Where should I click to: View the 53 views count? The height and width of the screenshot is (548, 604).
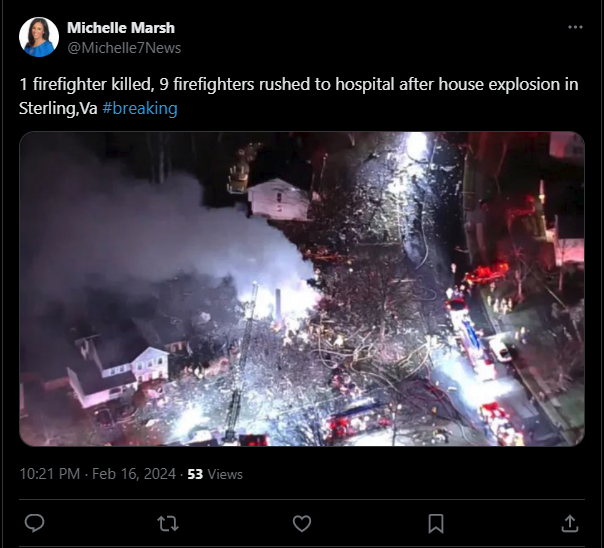pos(195,474)
